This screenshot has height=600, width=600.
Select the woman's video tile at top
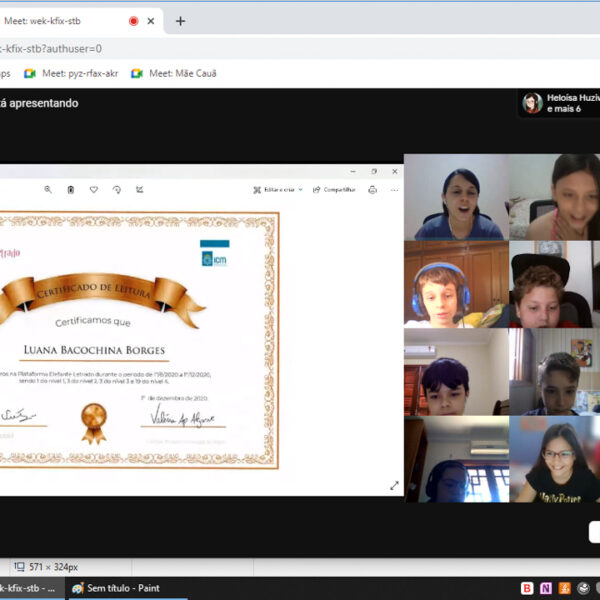tap(455, 197)
